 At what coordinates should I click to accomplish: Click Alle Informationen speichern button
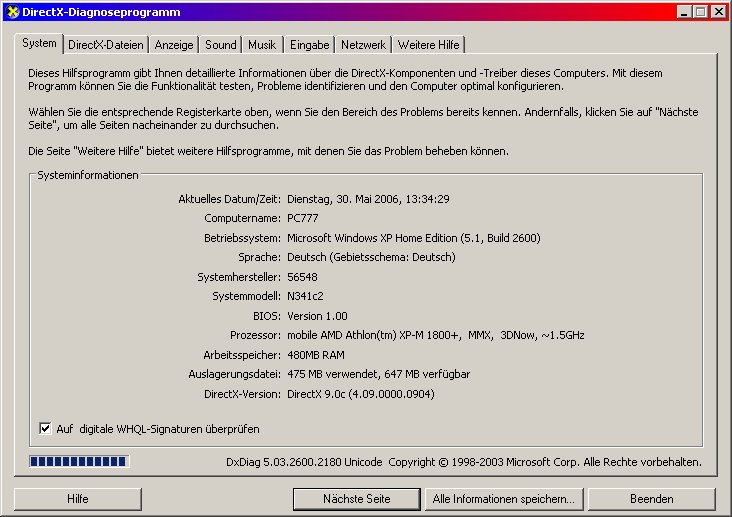click(503, 499)
